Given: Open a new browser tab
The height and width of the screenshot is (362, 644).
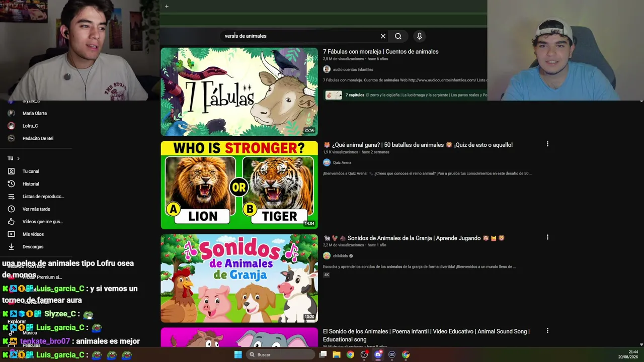Looking at the screenshot, I should 167,7.
